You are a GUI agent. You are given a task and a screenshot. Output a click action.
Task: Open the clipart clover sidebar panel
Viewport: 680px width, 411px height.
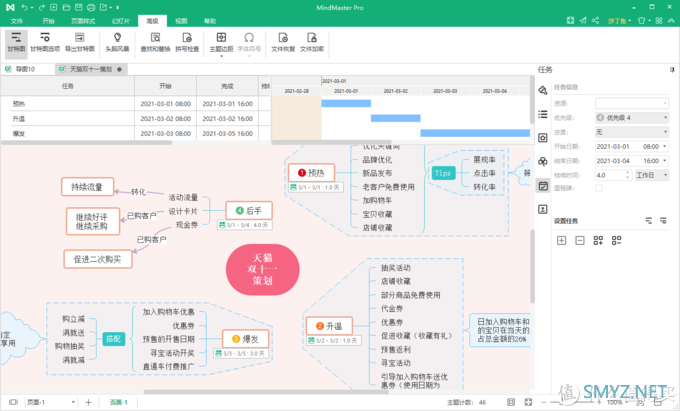(543, 162)
